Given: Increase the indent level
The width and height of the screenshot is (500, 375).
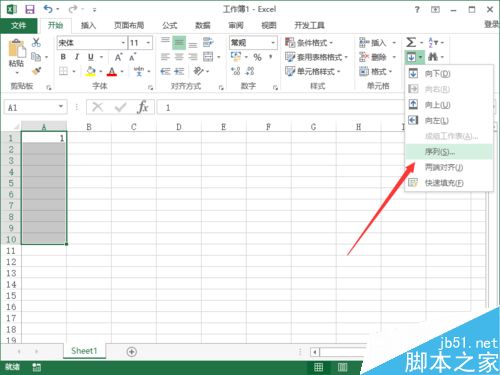Looking at the screenshot, I should click(x=179, y=71).
